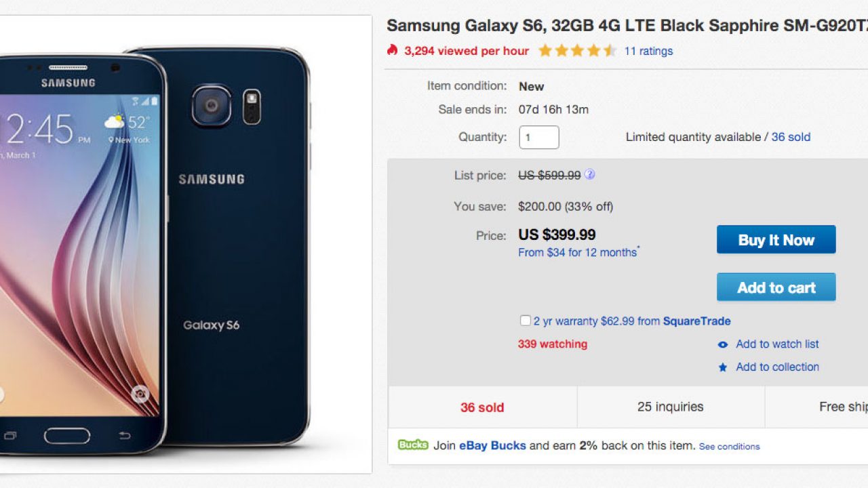Click the flame icon beside viewed per hour
The height and width of the screenshot is (488, 868).
click(392, 50)
